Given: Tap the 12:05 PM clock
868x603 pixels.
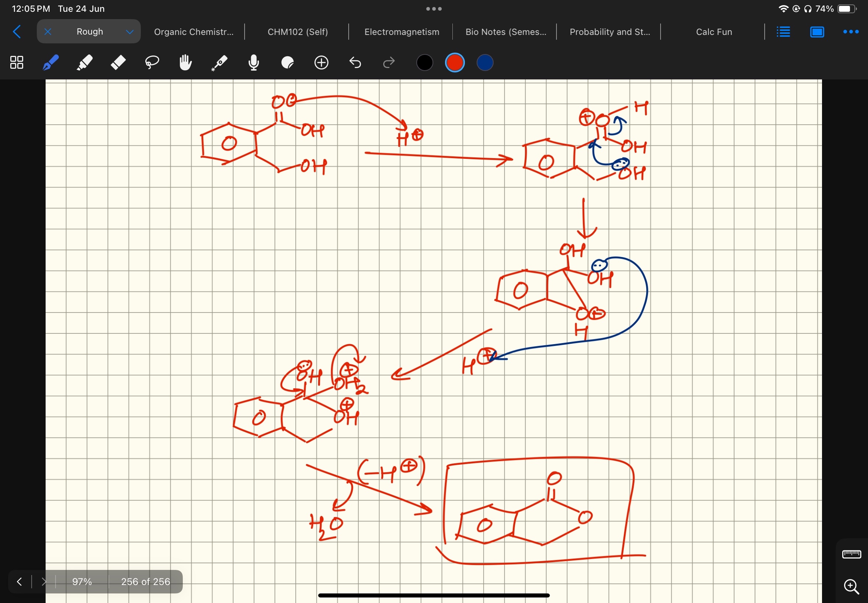Looking at the screenshot, I should 31,9.
